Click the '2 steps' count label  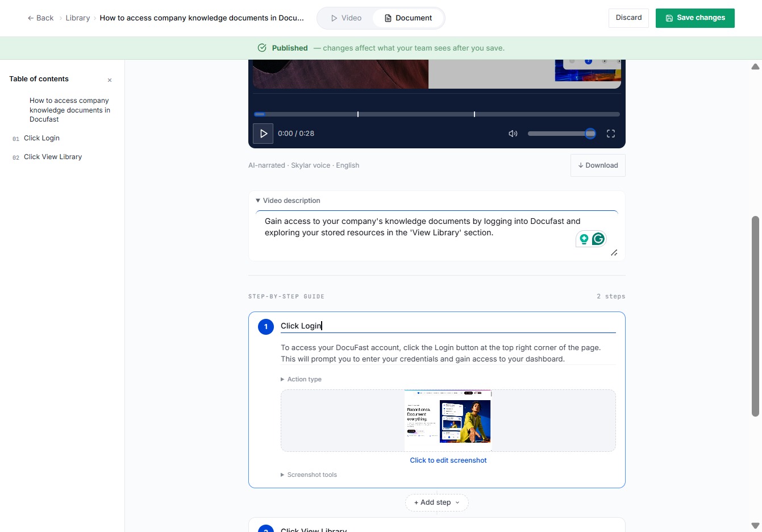(611, 296)
